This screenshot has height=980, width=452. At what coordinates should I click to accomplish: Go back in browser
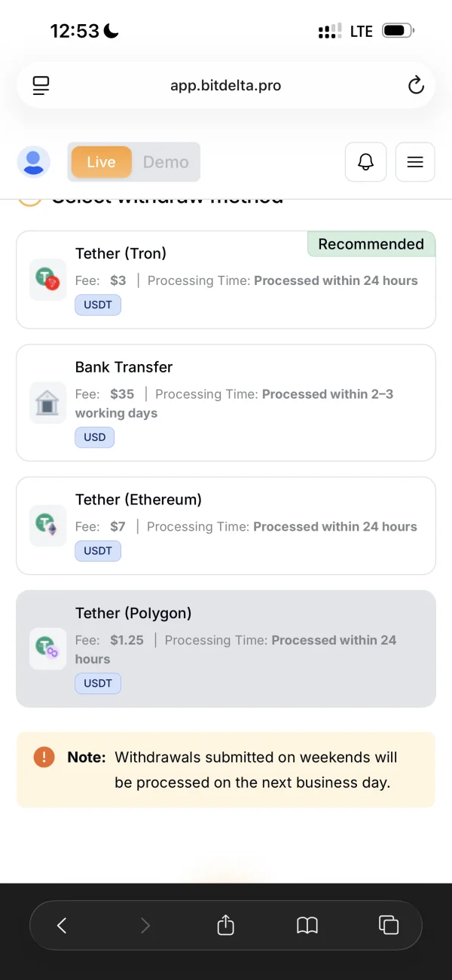pyautogui.click(x=63, y=925)
